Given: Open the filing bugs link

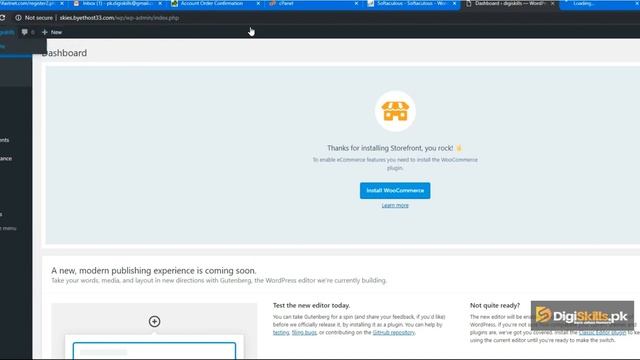Looking at the screenshot, I should point(304,333).
